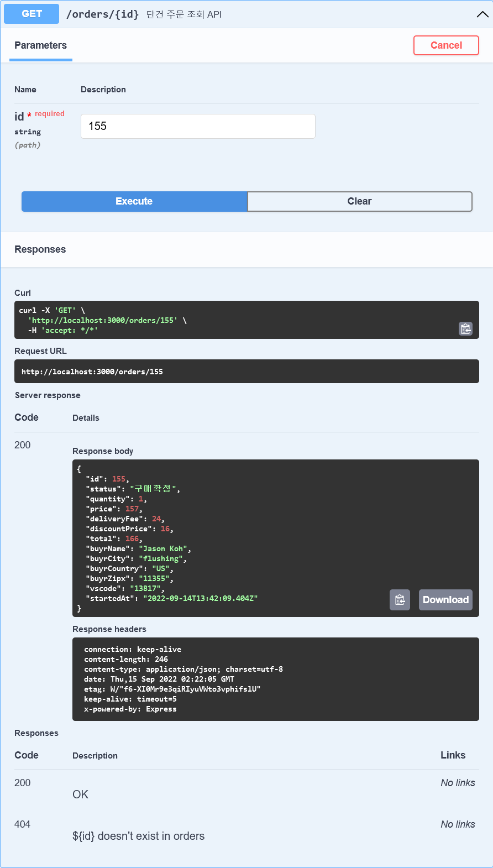Click the "buyrCity": "flushing" line
The width and height of the screenshot is (493, 868).
(136, 559)
